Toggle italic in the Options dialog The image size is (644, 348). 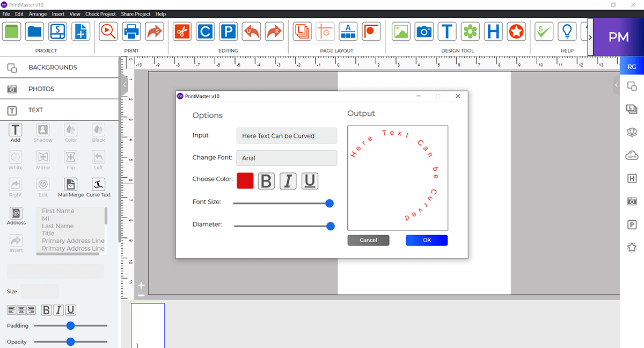(x=288, y=181)
